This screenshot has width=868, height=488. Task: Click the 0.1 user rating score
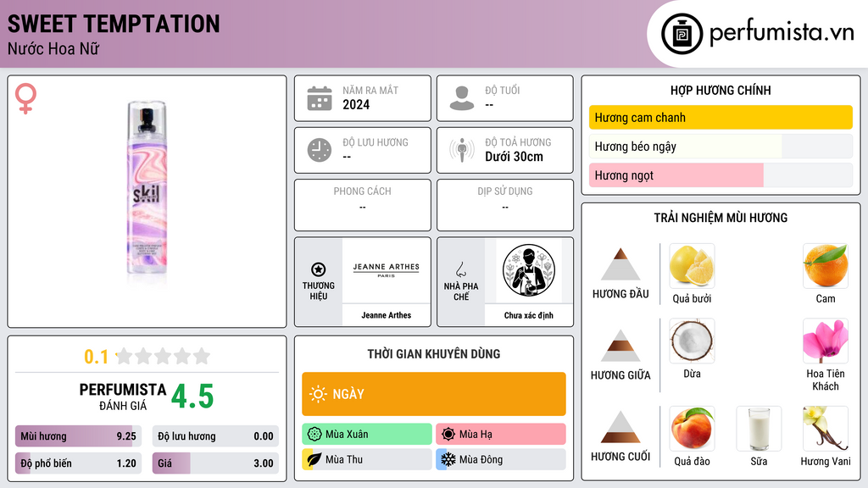coord(97,357)
